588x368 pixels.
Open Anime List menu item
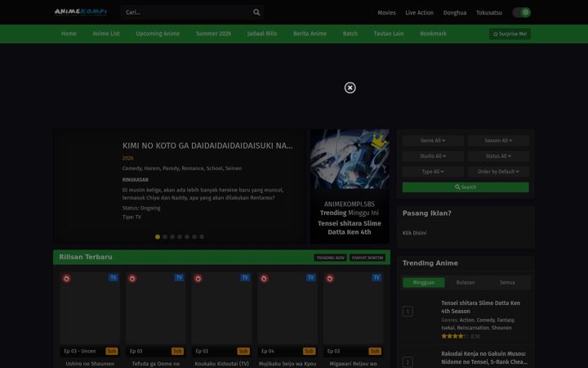106,34
